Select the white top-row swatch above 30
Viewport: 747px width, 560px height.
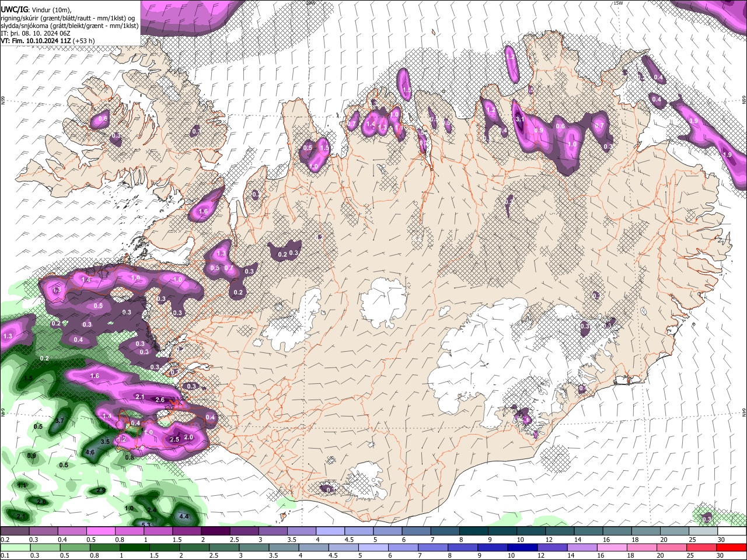click(732, 531)
